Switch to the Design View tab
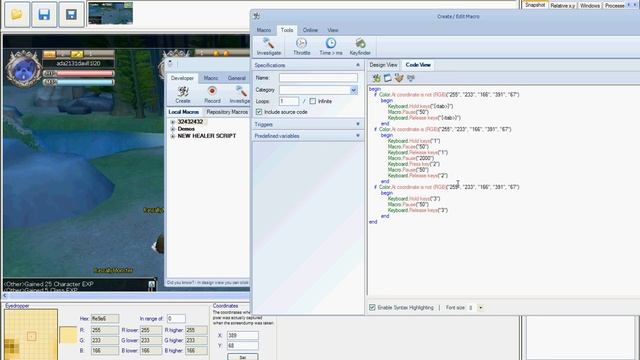 pyautogui.click(x=383, y=65)
